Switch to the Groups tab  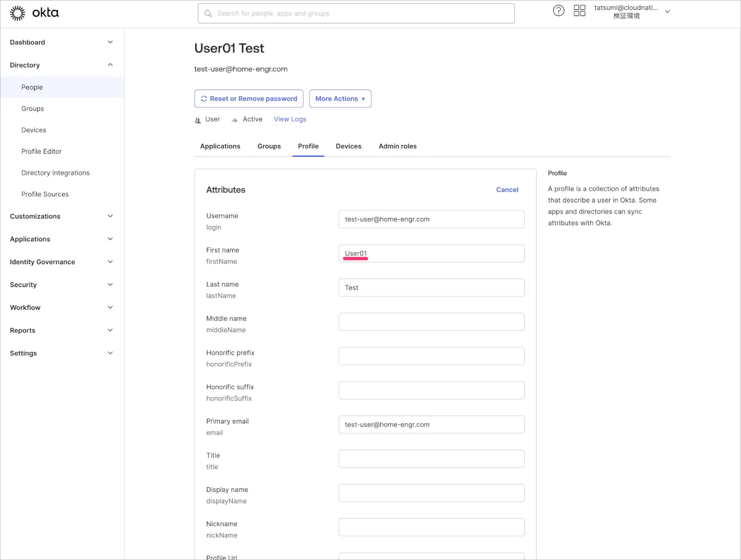(x=269, y=146)
